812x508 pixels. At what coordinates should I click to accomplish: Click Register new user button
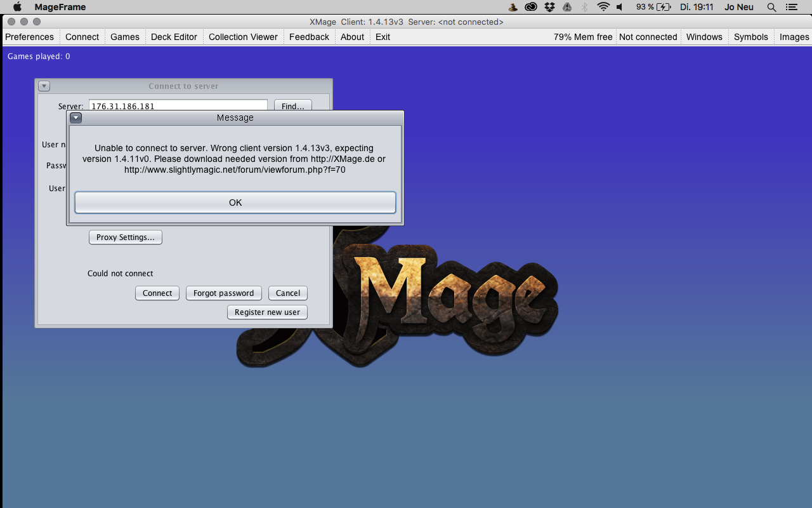267,312
